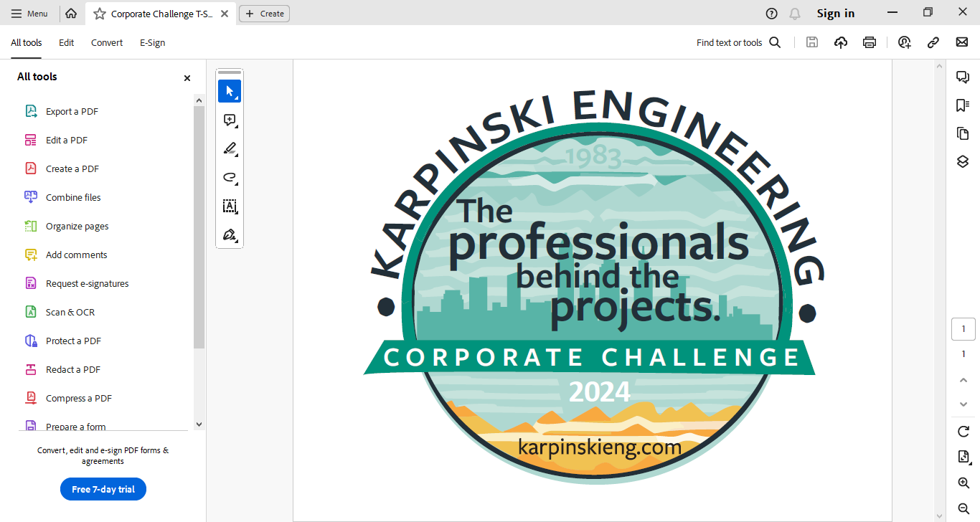Viewport: 980px width, 522px height.
Task: Start the Free 7-day trial
Action: coord(103,489)
